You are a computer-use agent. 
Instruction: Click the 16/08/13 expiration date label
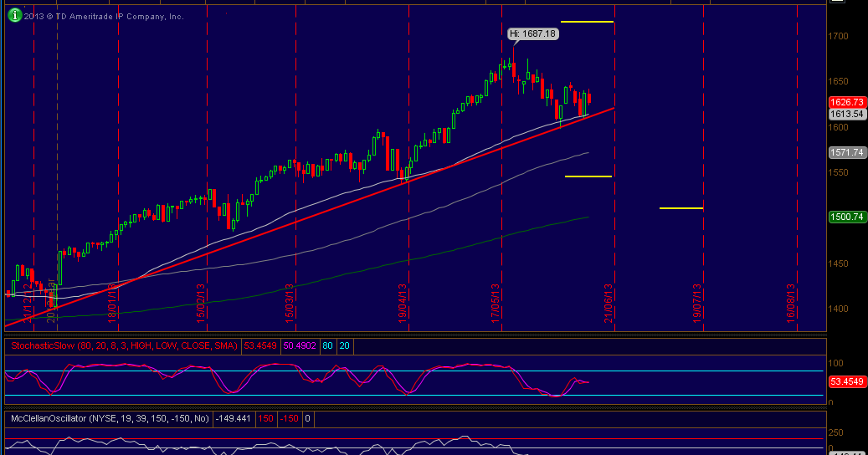click(x=791, y=303)
